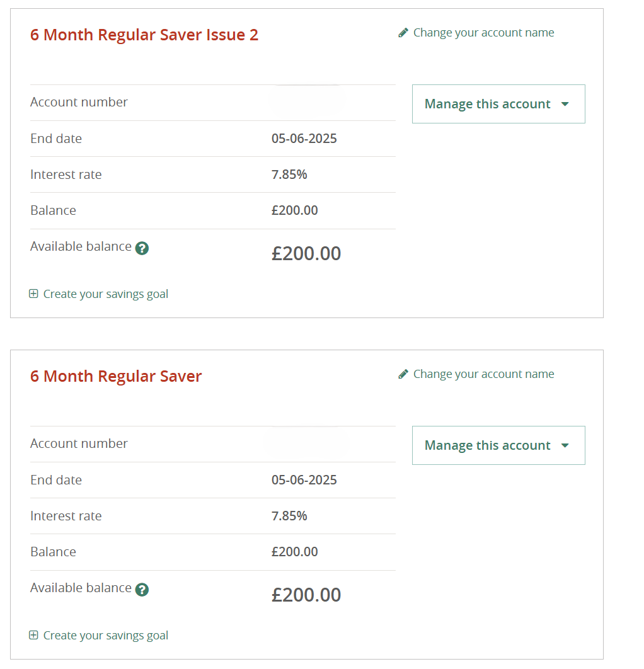Click Account number row in Issue 2 card
The image size is (644, 669).
tap(212, 103)
